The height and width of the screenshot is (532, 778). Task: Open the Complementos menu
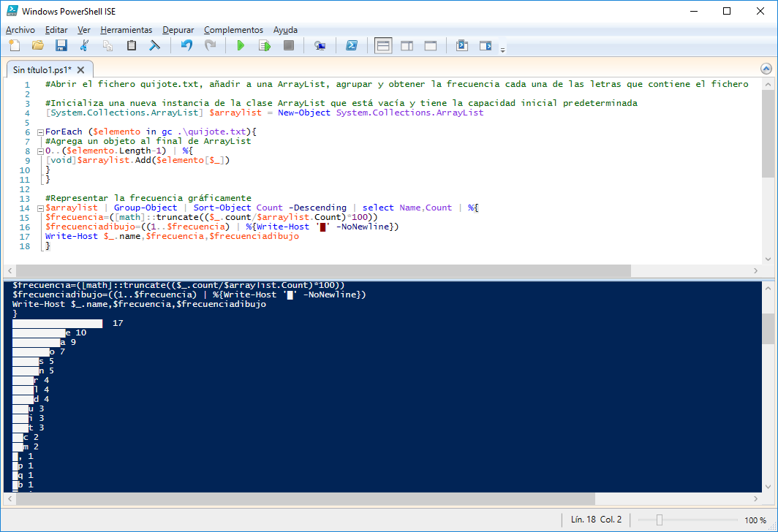[233, 30]
